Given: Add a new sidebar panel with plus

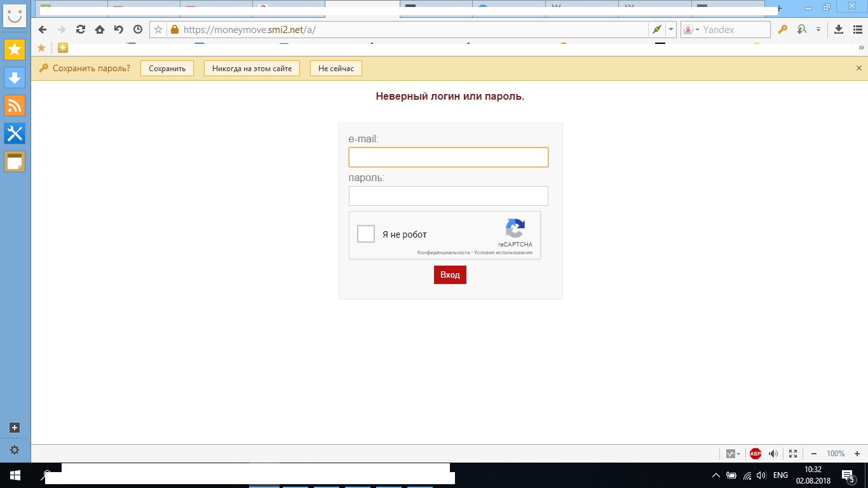Looking at the screenshot, I should click(15, 428).
